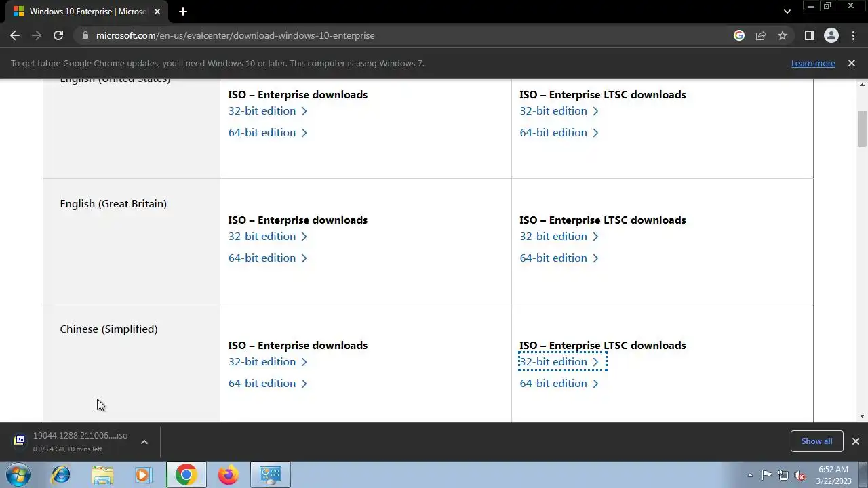Expand the ISO download options arrow

coord(144,441)
